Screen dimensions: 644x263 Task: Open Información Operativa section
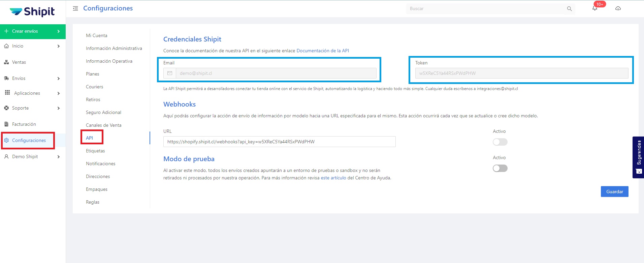(x=109, y=61)
